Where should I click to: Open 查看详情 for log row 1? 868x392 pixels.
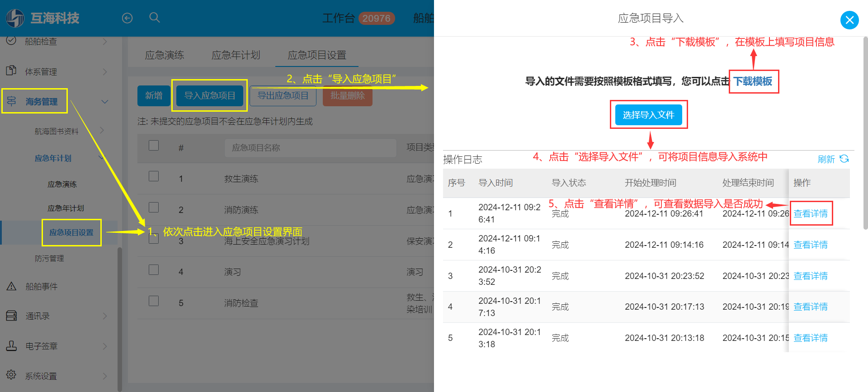tap(811, 213)
